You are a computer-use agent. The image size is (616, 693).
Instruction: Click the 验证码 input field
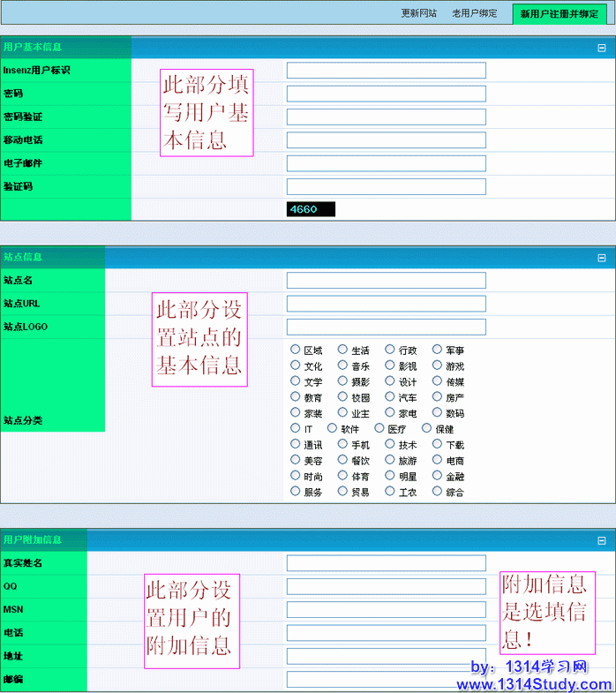click(x=386, y=186)
